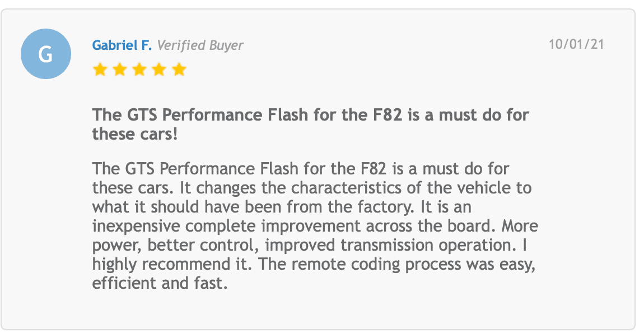Select the second gold rating star
644x332 pixels.
click(x=119, y=70)
